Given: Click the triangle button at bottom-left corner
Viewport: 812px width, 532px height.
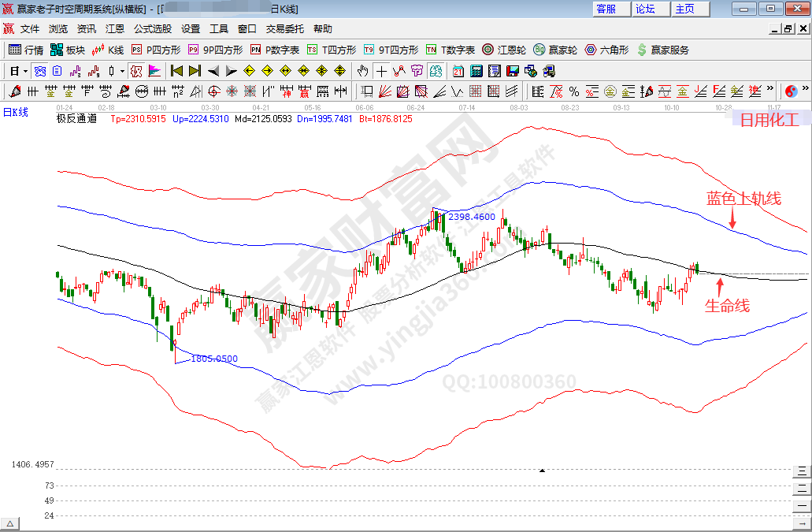Looking at the screenshot, I should 9,524.
